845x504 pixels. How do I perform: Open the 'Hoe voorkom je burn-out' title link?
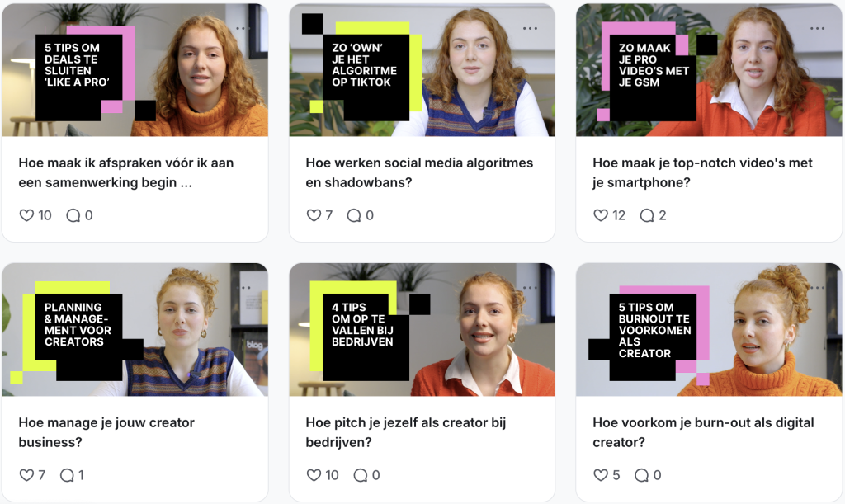click(x=703, y=432)
